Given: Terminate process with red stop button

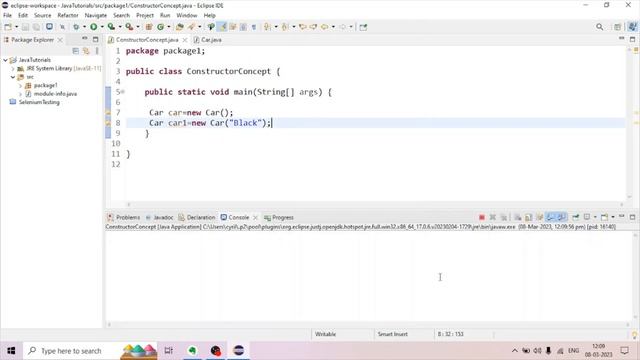Looking at the screenshot, I should click(482, 218).
